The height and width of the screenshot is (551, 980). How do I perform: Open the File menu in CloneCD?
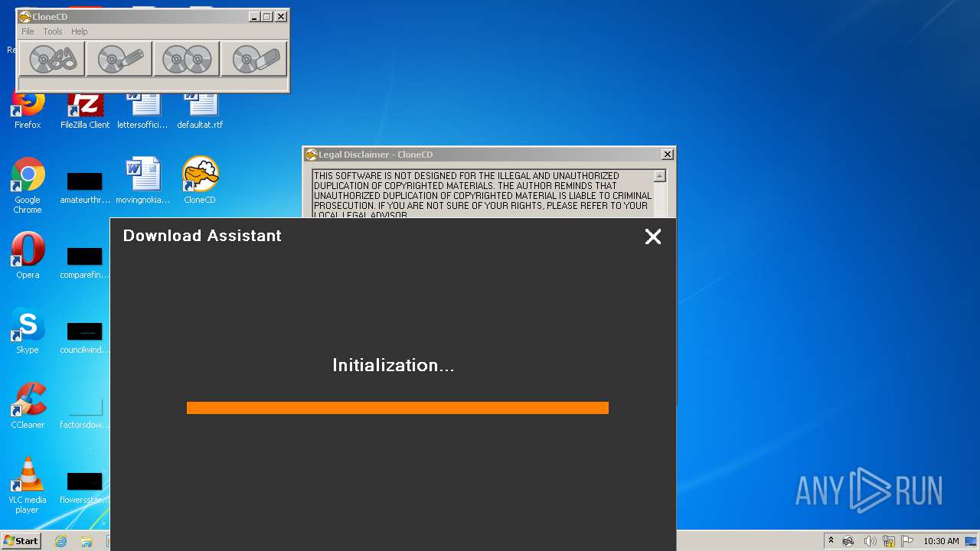(28, 31)
